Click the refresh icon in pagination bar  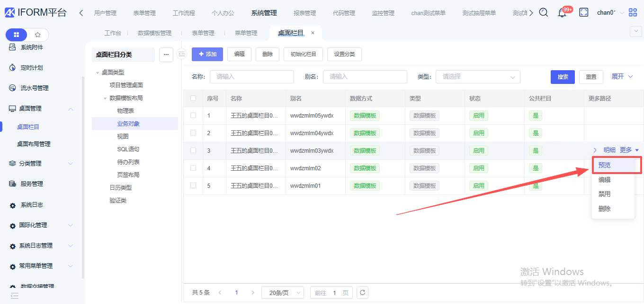pos(362,293)
